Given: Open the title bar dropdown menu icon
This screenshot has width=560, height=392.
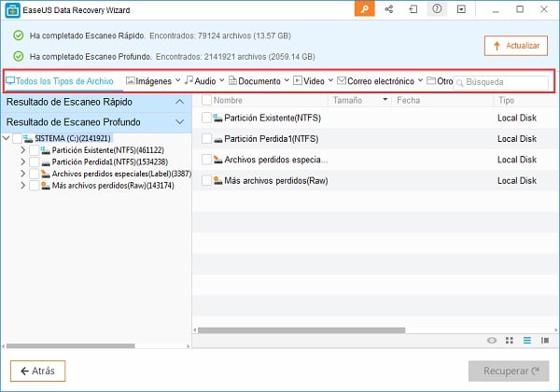Looking at the screenshot, I should coord(461,9).
